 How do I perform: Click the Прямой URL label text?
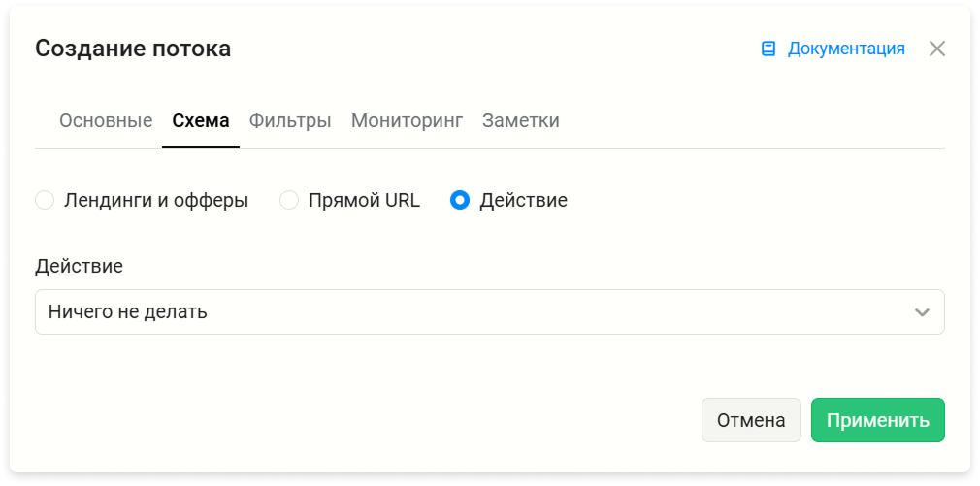[x=365, y=201]
